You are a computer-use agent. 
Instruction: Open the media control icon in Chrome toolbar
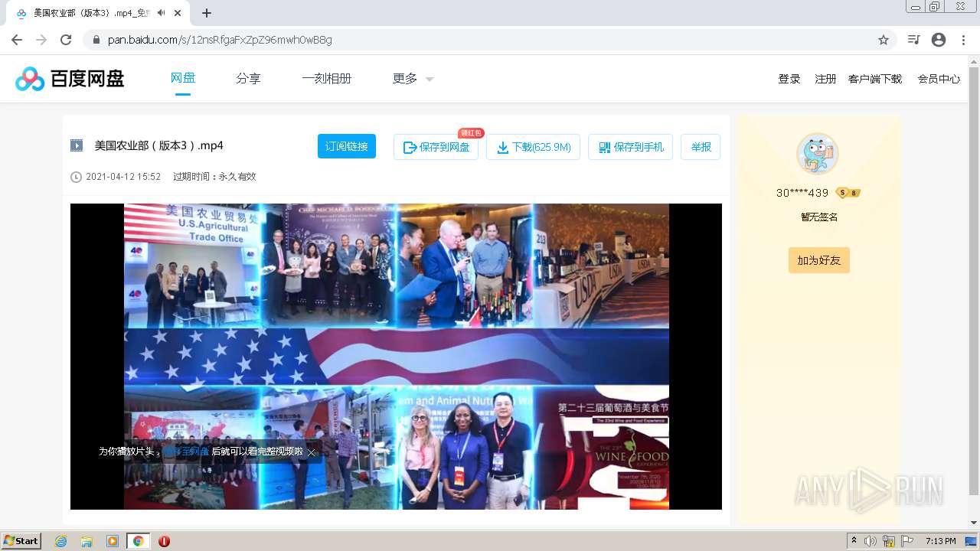[913, 40]
